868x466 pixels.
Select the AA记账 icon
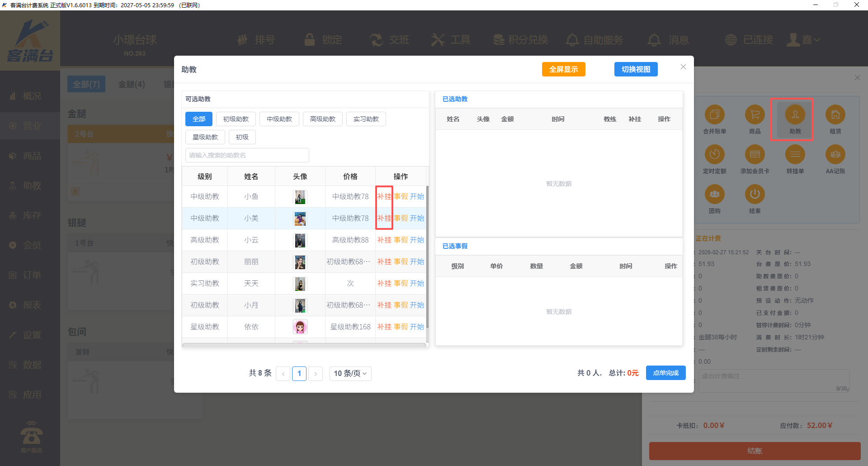835,155
